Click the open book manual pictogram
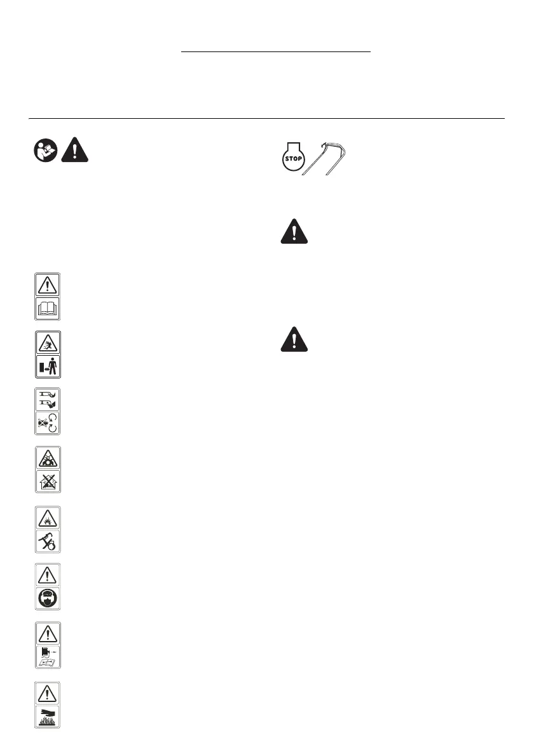 [48, 308]
